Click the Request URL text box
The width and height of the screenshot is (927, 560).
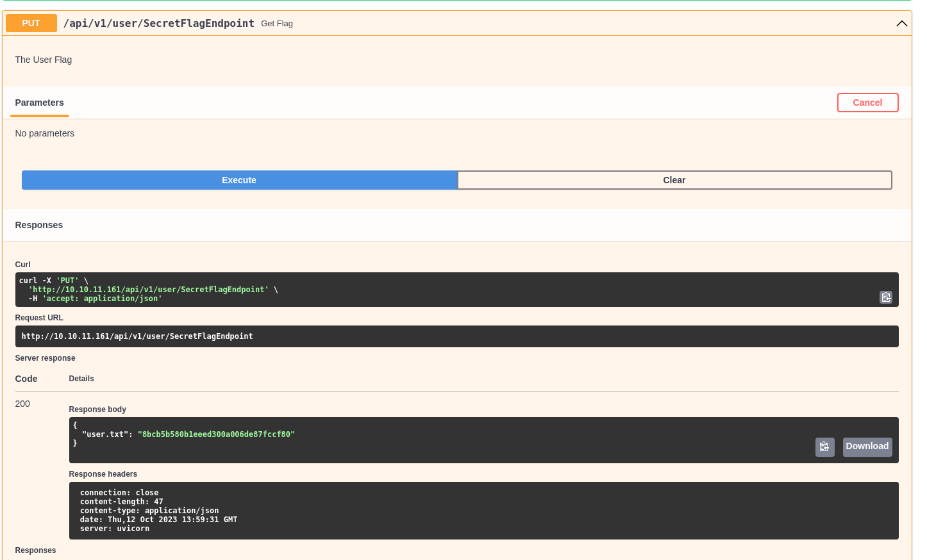pos(456,336)
